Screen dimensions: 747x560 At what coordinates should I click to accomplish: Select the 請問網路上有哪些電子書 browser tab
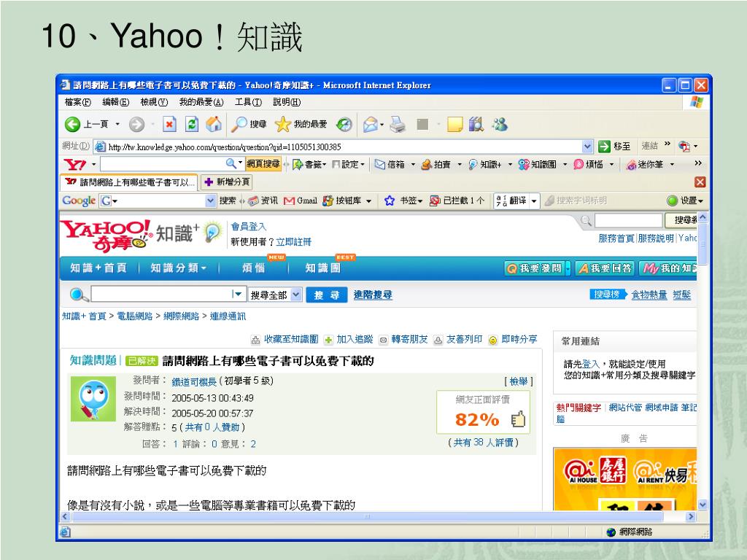130,182
